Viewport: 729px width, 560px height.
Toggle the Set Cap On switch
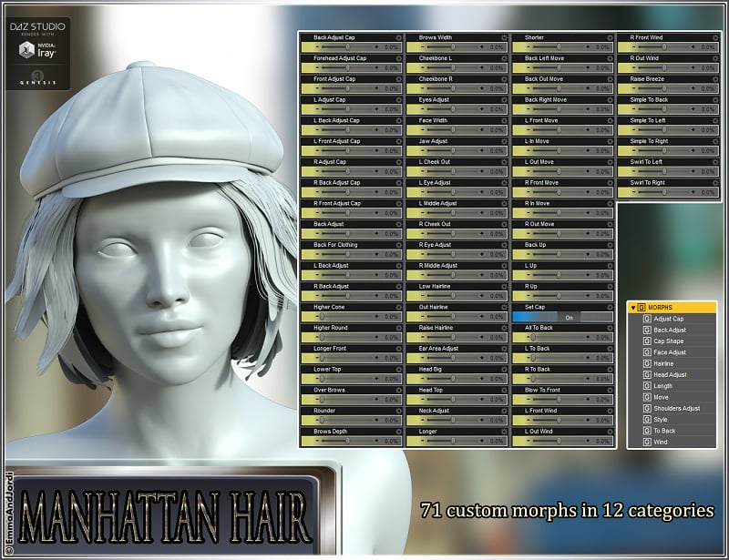click(562, 318)
